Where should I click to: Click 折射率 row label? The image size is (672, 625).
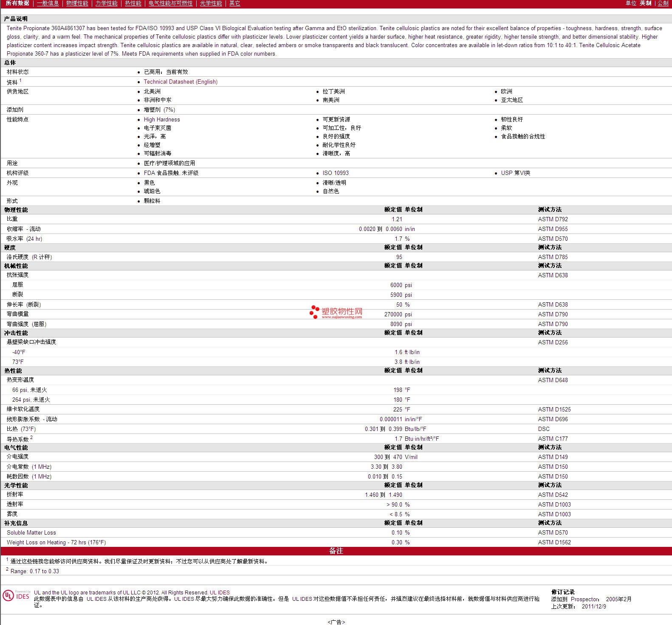[x=15, y=494]
